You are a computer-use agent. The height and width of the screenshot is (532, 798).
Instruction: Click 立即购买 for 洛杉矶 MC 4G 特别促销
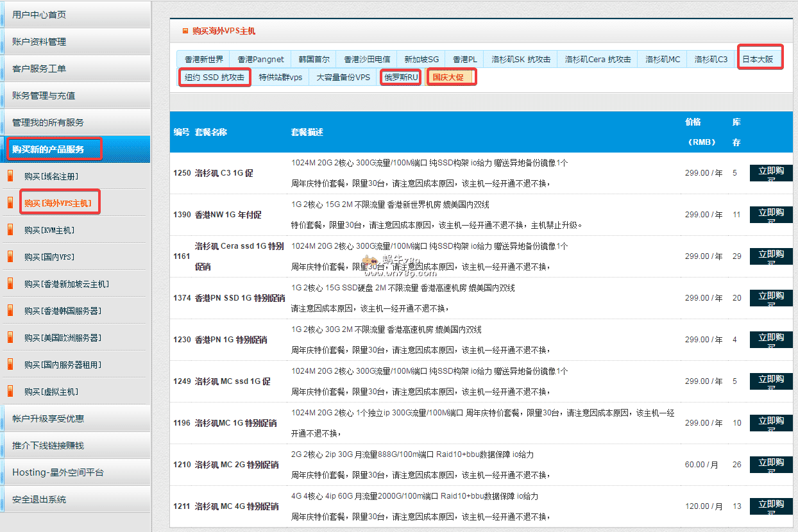tap(770, 506)
